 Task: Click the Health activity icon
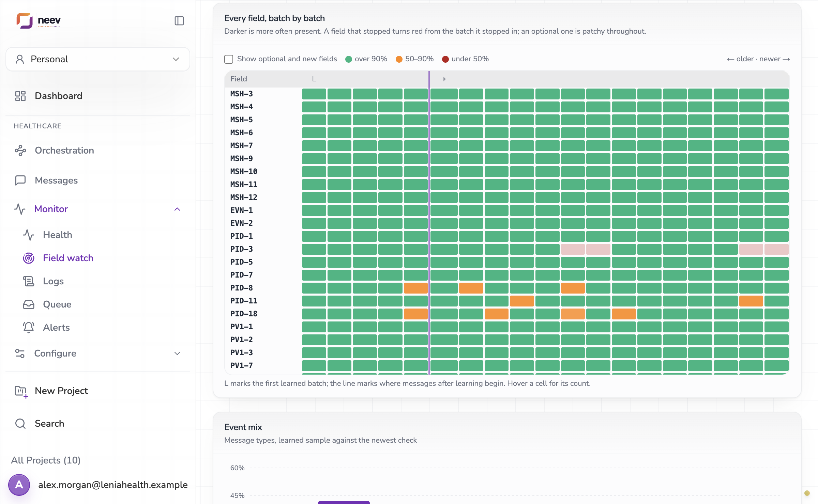coord(29,235)
